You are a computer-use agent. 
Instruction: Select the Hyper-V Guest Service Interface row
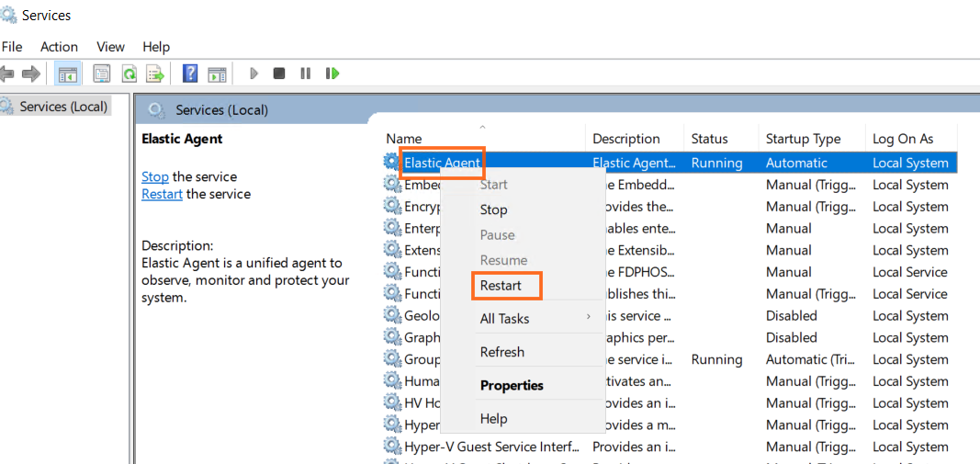(670, 447)
